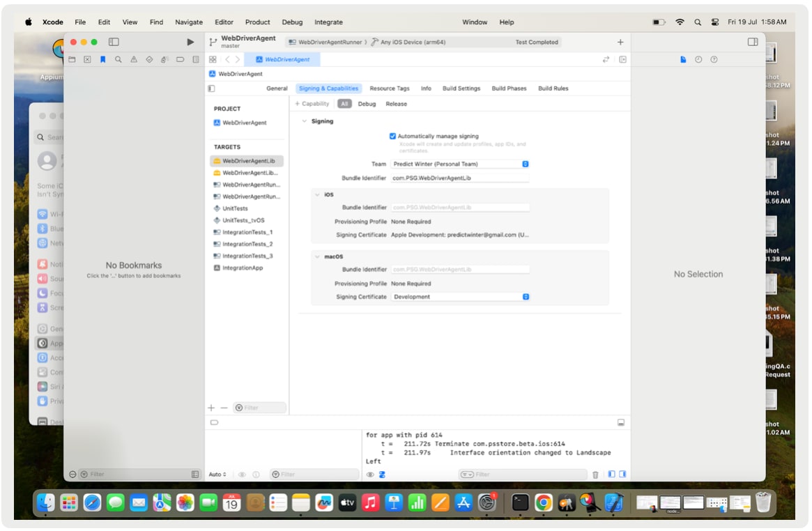Open the macOS Signing Certificate dropdown
The height and width of the screenshot is (531, 812).
460,297
